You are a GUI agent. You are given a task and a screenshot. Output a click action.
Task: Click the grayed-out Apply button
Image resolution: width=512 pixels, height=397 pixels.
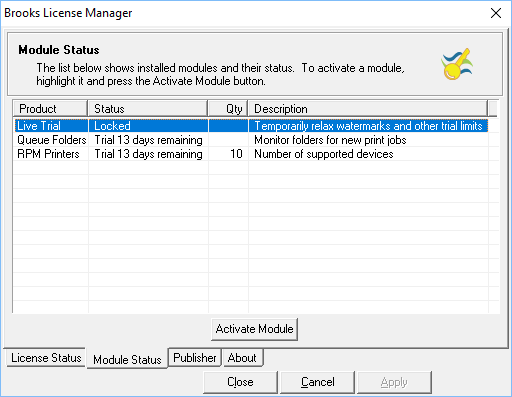pos(394,382)
